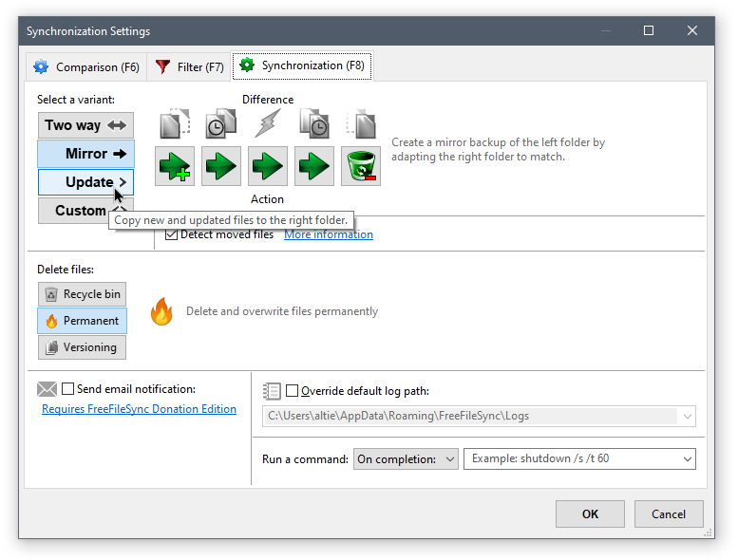Image resolution: width=738 pixels, height=560 pixels.
Task: Open the Filter (F7) tab
Action: point(189,67)
